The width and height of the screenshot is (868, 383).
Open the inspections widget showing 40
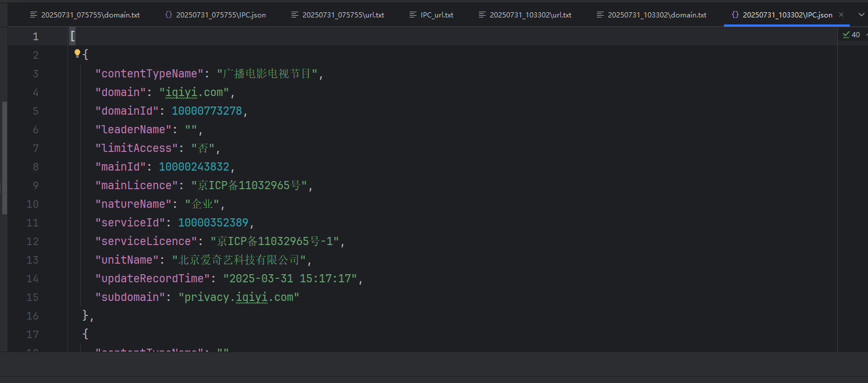[x=851, y=35]
